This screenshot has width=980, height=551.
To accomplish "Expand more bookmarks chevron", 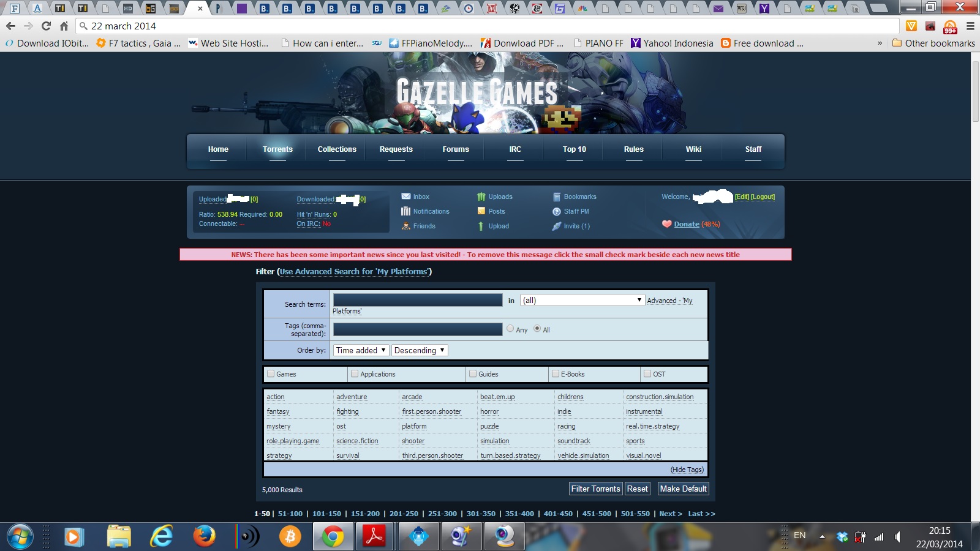I will click(880, 43).
